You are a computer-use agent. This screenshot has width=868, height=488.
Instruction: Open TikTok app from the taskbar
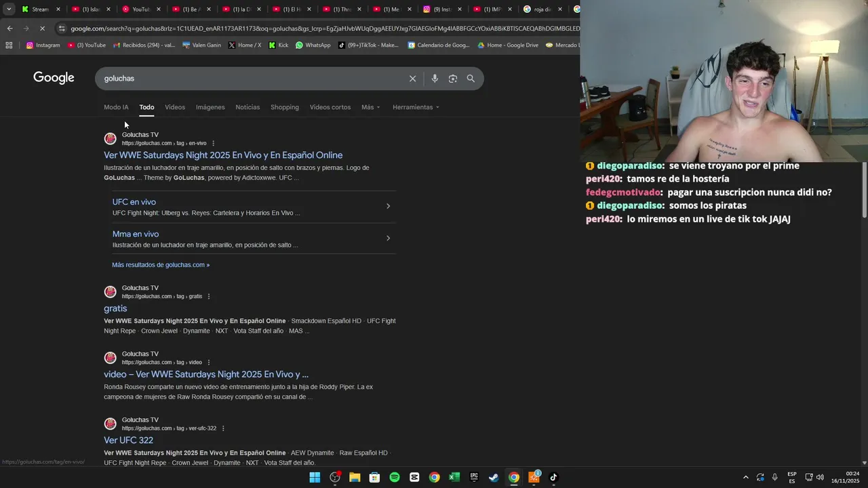pyautogui.click(x=553, y=477)
